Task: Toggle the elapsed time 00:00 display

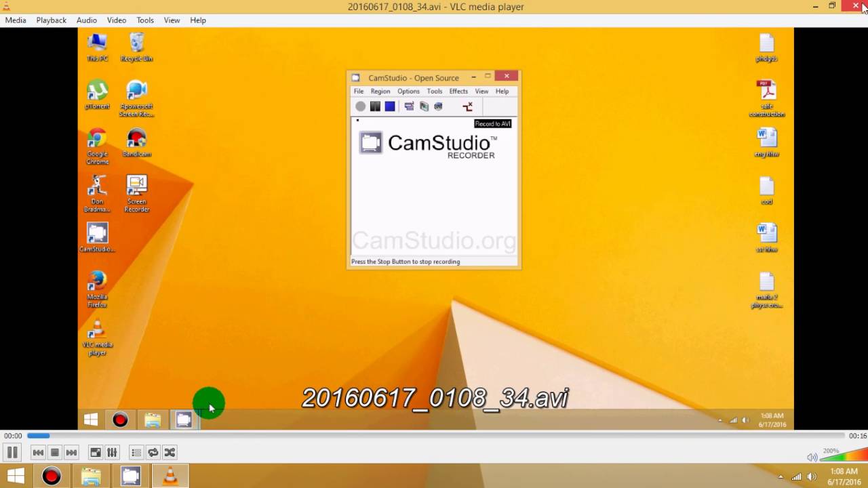Action: click(13, 436)
